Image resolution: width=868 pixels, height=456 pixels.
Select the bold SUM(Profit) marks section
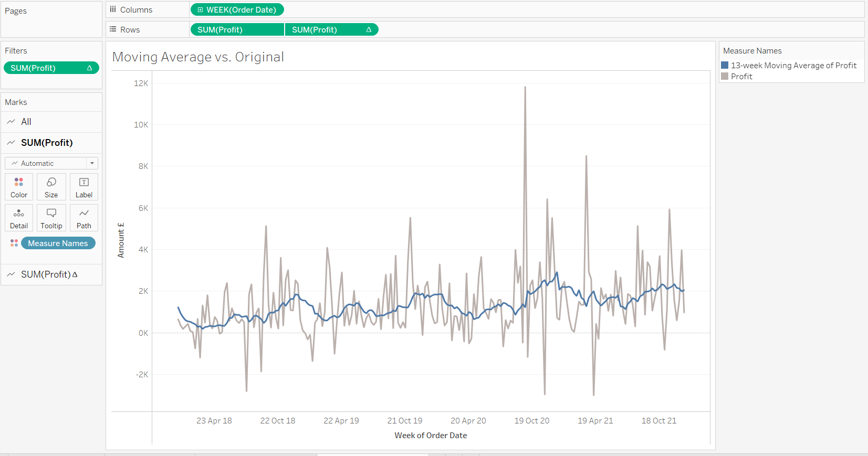(x=47, y=143)
